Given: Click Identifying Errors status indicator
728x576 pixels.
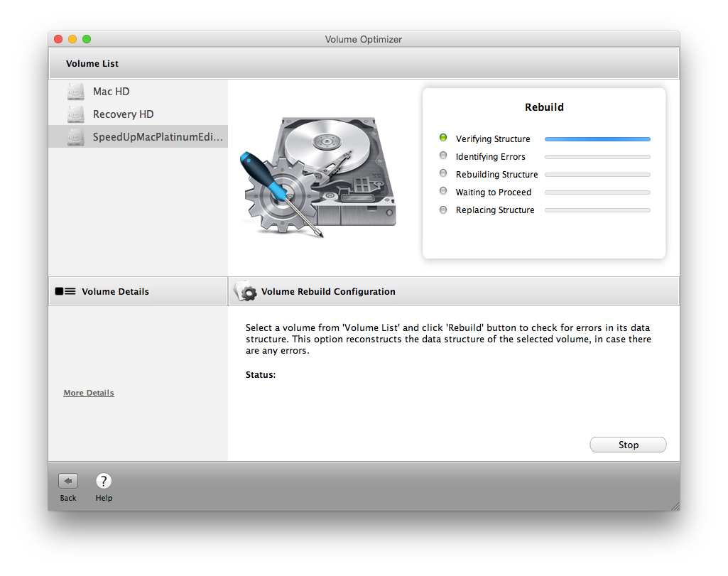Looking at the screenshot, I should coord(443,156).
